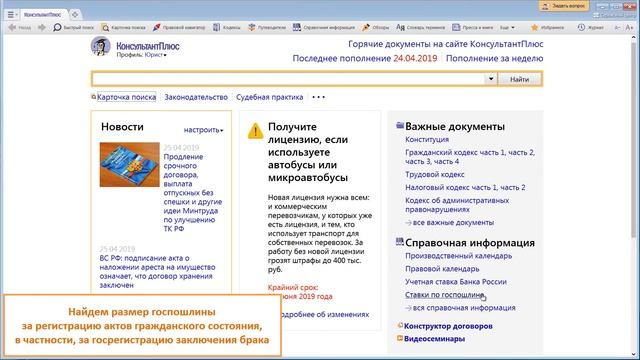Switch to the КонсультантПлюс tab
This screenshot has width=640, height=360.
[x=42, y=15]
